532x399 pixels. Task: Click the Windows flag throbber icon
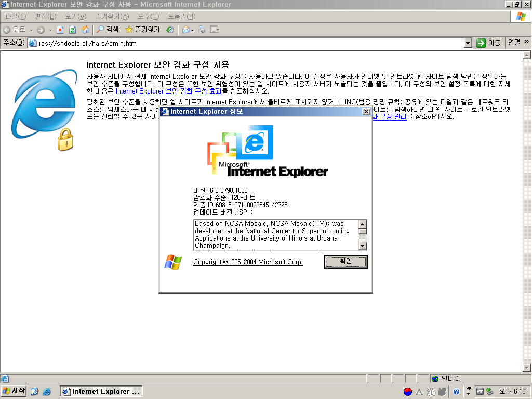(521, 16)
